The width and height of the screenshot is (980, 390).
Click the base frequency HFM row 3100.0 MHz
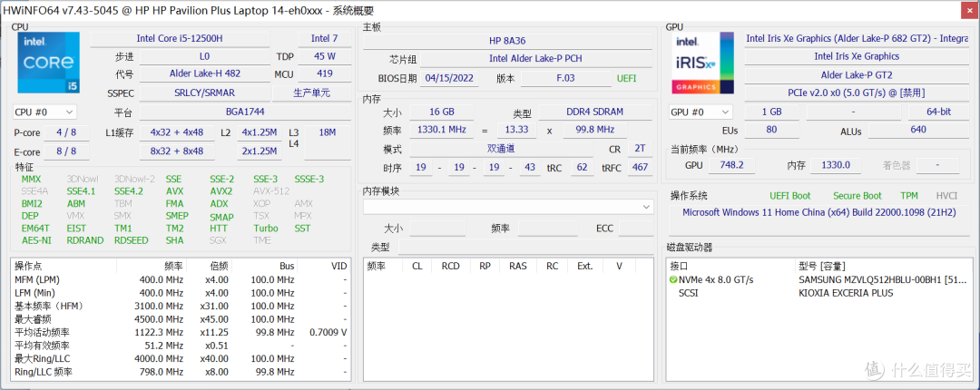pos(180,307)
